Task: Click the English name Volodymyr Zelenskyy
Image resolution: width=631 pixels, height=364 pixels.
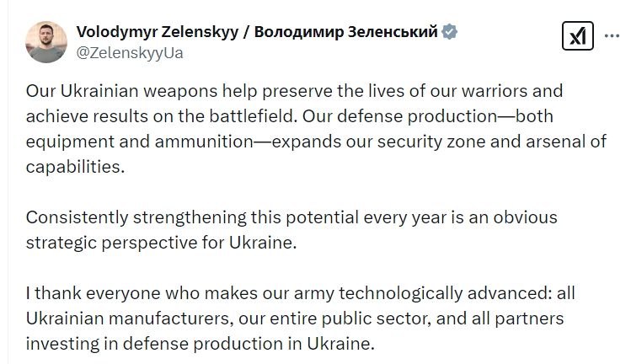Action: point(158,32)
